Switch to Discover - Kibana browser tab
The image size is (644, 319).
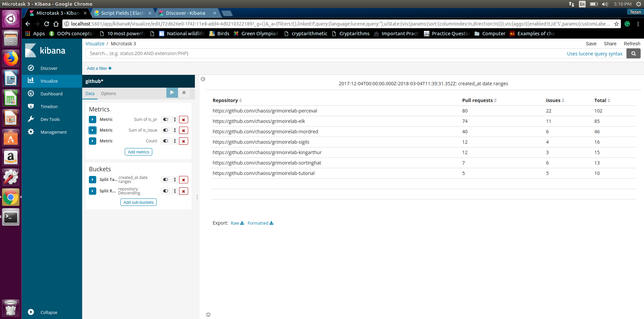tap(188, 13)
